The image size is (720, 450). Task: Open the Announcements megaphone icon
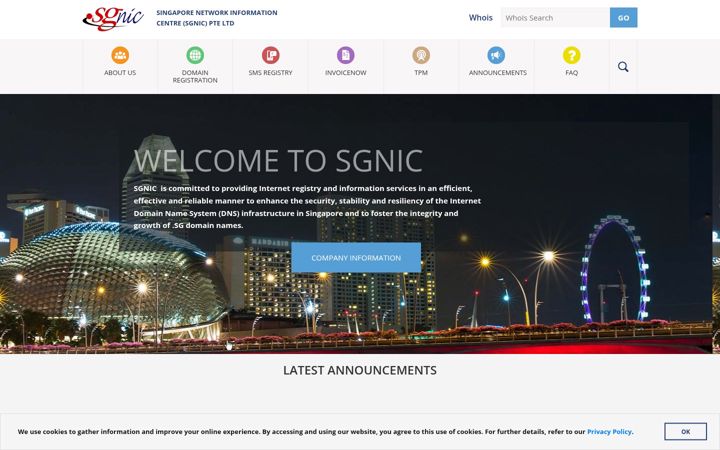point(496,55)
